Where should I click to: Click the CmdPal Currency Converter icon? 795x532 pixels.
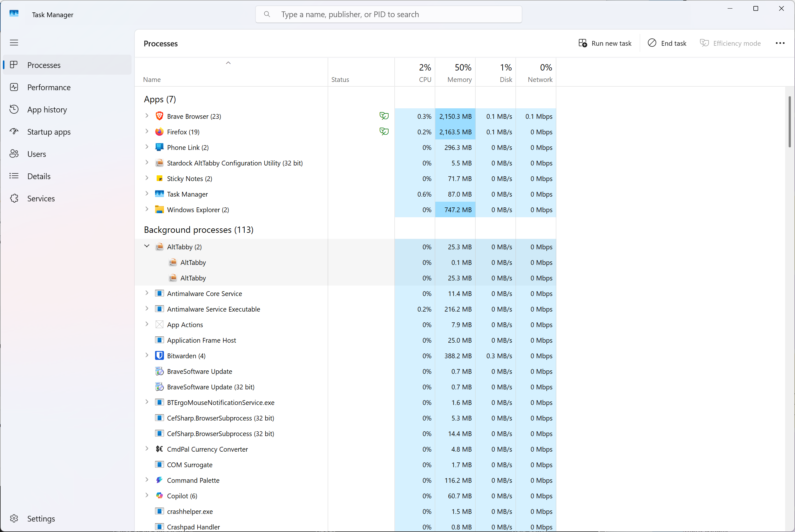coord(159,449)
